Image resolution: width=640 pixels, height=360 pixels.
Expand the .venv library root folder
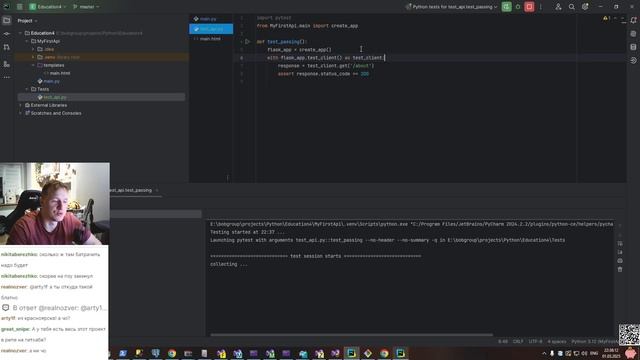coord(33,57)
